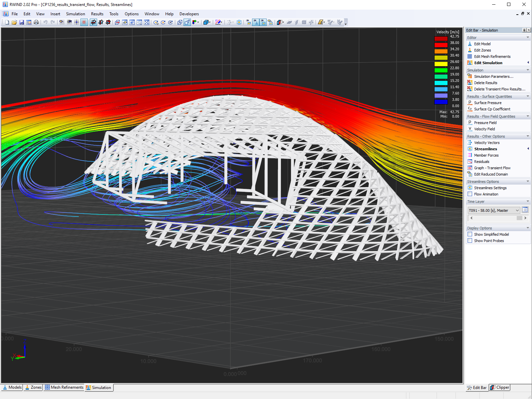Switch to the Mesh Refinements tab
This screenshot has height=399, width=532.
click(x=64, y=387)
